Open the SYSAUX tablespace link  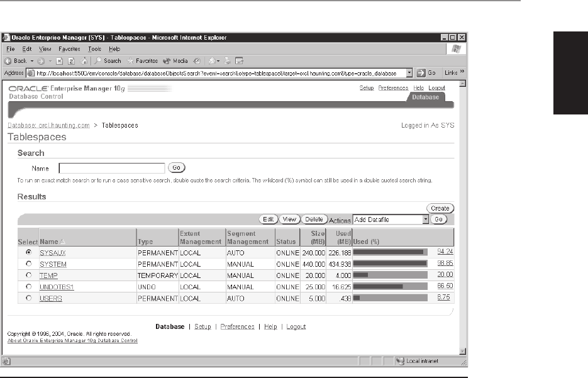tap(52, 253)
